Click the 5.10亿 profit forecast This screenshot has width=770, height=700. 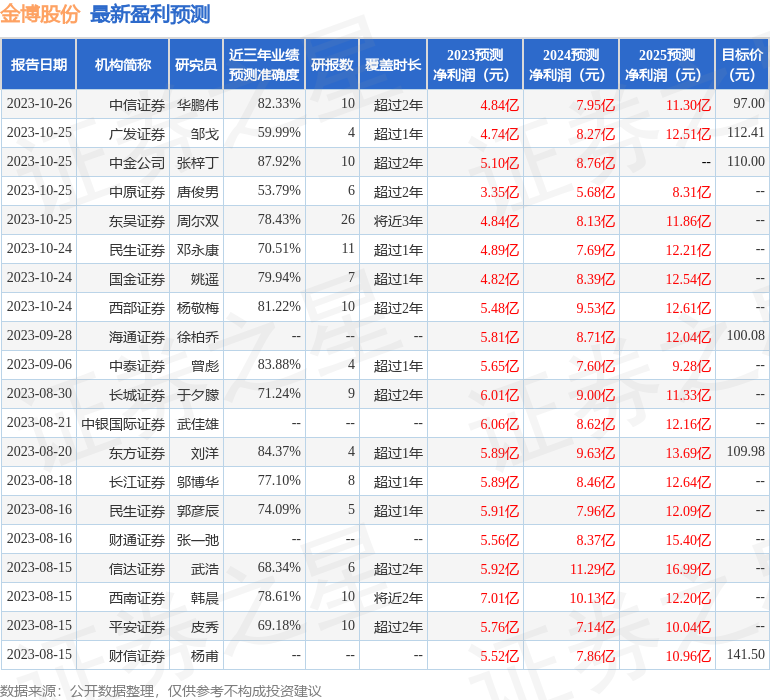499,163
